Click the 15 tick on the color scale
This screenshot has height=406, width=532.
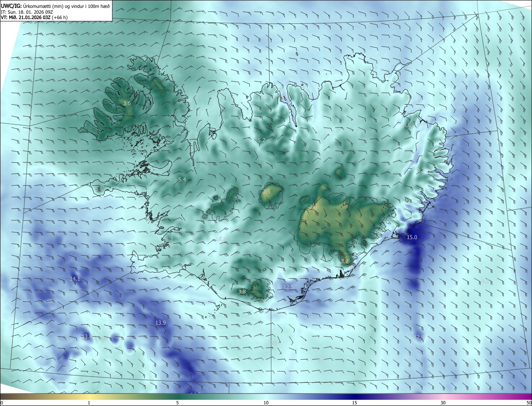click(355, 403)
